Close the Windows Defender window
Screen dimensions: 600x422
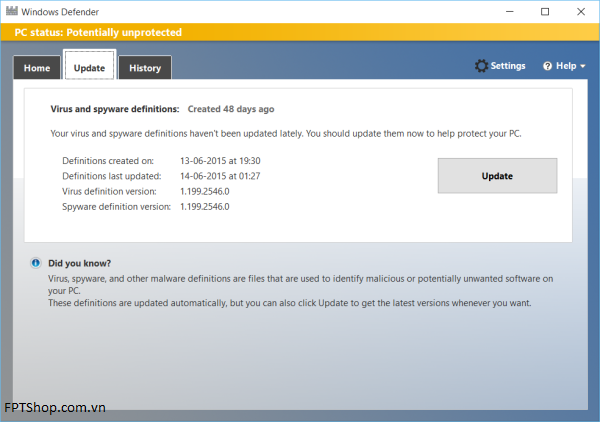581,11
